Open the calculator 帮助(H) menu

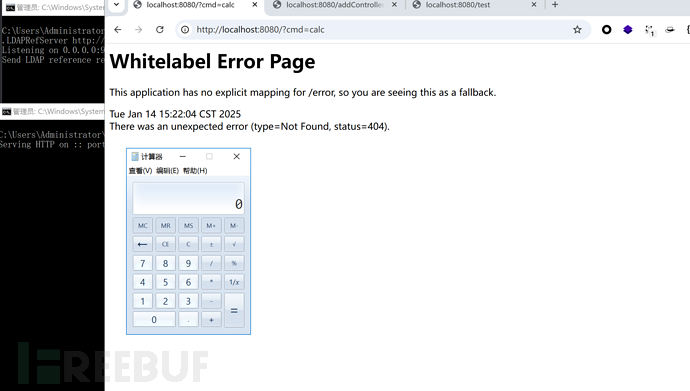(x=195, y=171)
